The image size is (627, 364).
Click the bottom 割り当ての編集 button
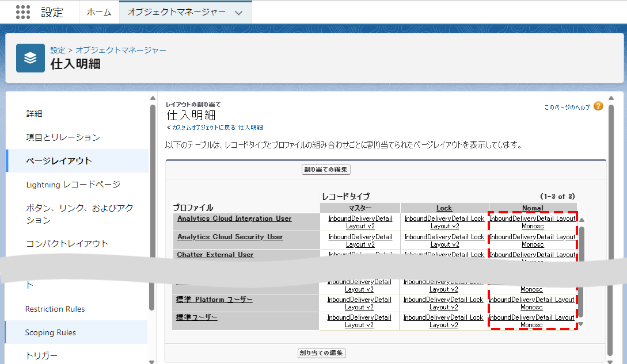pos(322,352)
